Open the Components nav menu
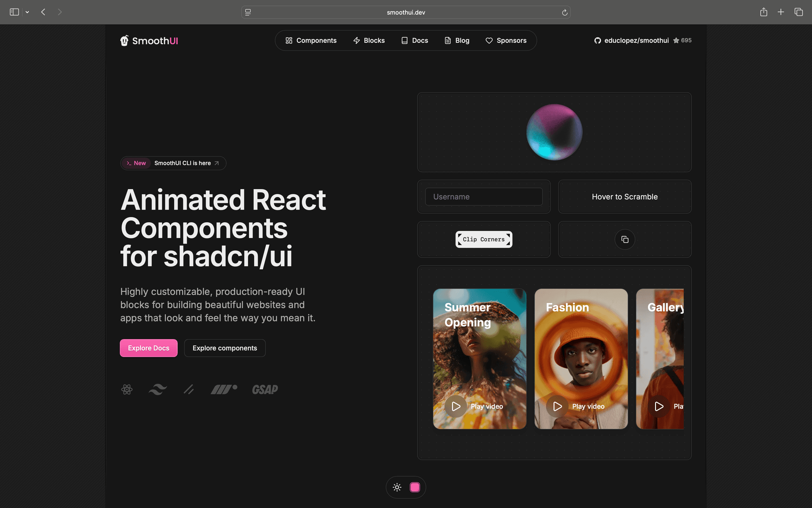The height and width of the screenshot is (508, 812). click(311, 41)
